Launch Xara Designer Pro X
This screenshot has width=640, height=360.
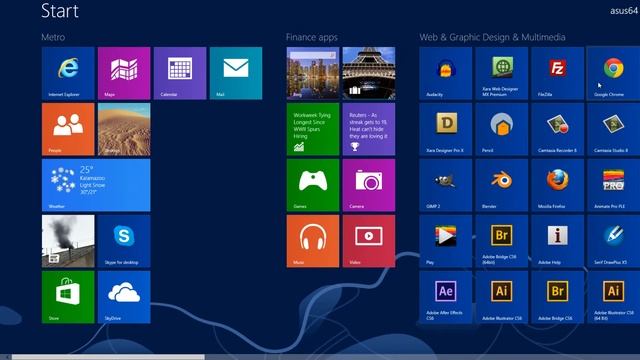(x=446, y=129)
